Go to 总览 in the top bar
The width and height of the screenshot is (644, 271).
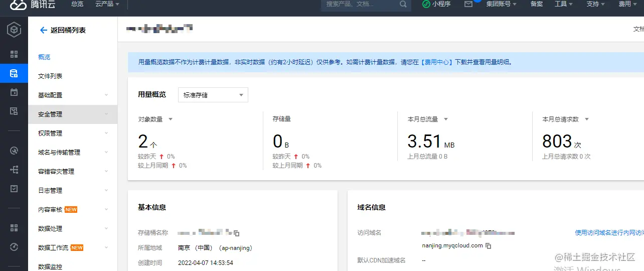77,4
